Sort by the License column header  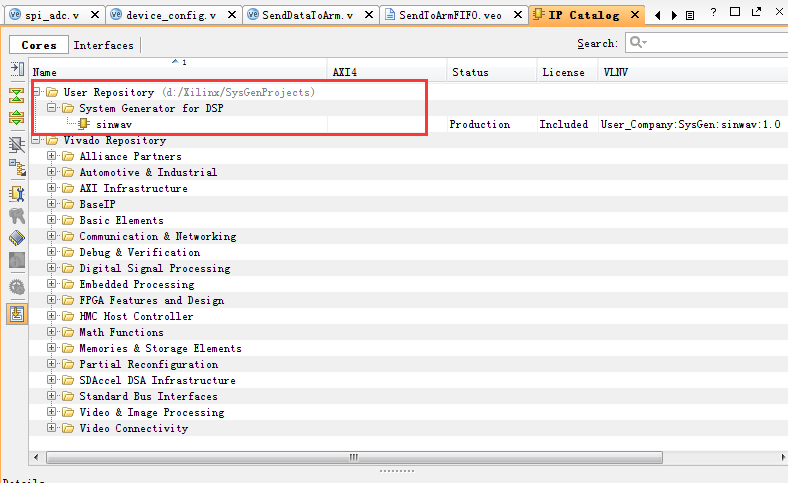click(x=563, y=72)
